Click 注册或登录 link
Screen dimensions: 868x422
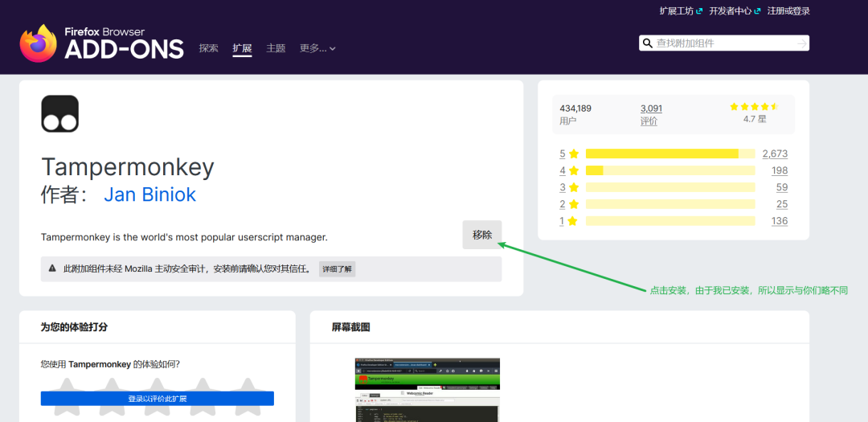click(788, 11)
